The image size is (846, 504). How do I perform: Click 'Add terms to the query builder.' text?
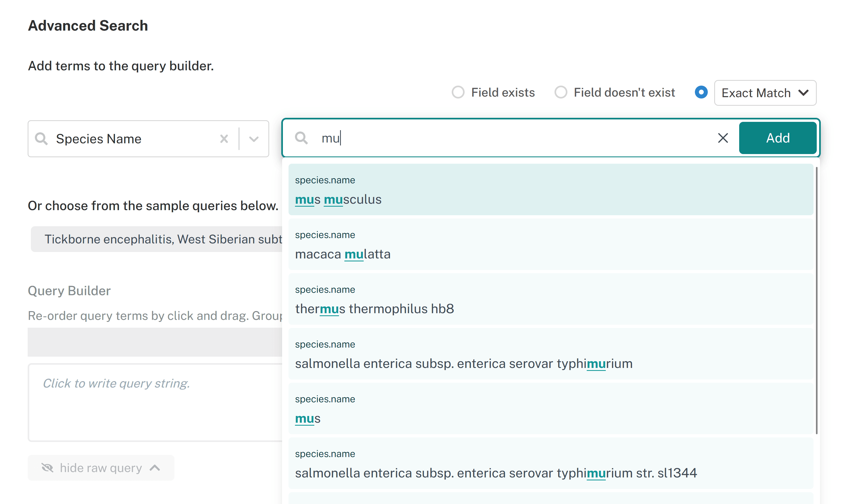pyautogui.click(x=121, y=66)
